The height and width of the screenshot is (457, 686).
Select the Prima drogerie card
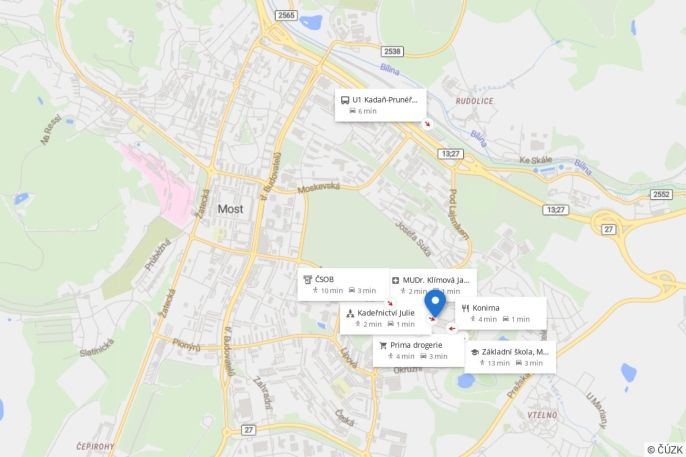(418, 351)
